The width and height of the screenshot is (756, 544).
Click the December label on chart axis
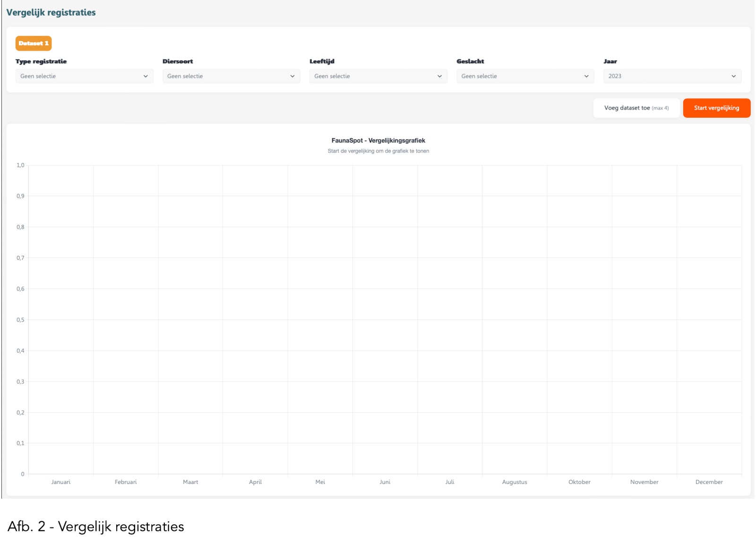pyautogui.click(x=709, y=482)
